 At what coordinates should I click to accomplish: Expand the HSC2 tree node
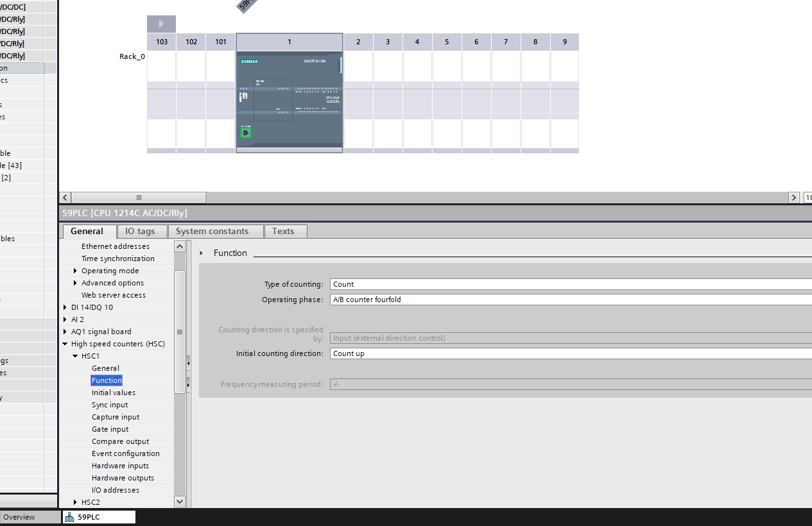click(x=75, y=502)
